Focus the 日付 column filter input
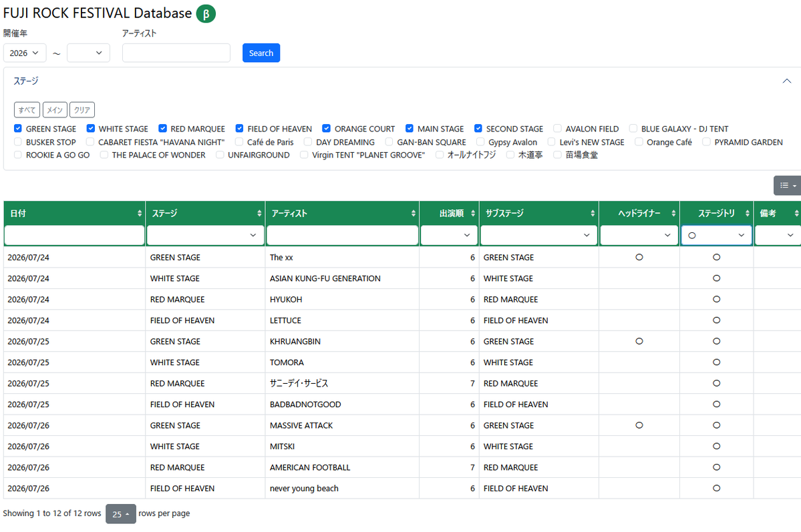The image size is (801, 532). click(x=74, y=236)
